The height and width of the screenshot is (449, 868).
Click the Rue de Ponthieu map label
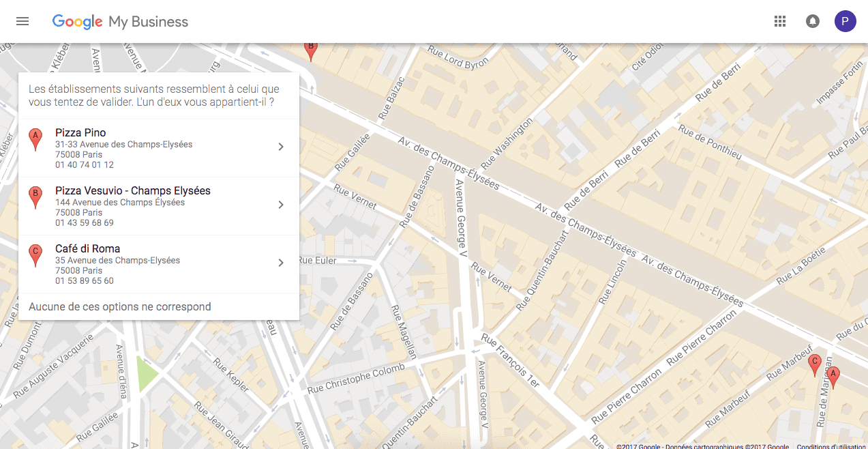click(710, 143)
